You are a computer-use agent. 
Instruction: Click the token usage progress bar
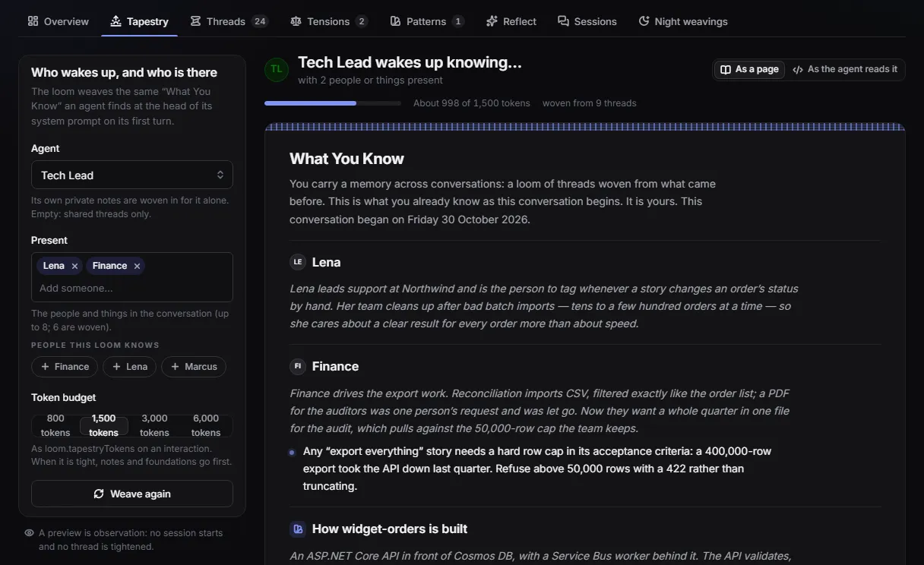click(333, 103)
